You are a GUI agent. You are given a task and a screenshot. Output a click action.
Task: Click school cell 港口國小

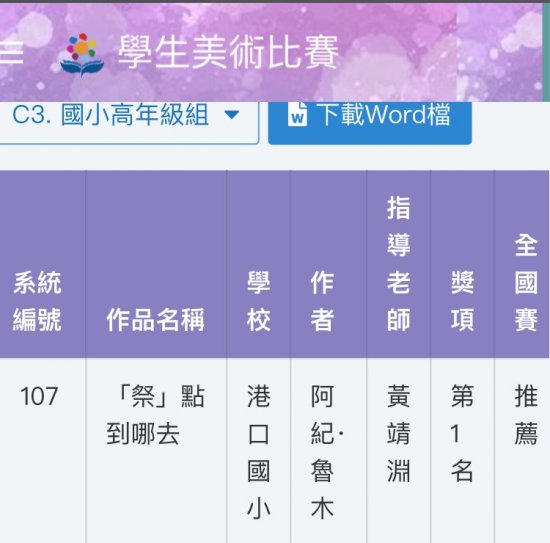pyautogui.click(x=259, y=452)
